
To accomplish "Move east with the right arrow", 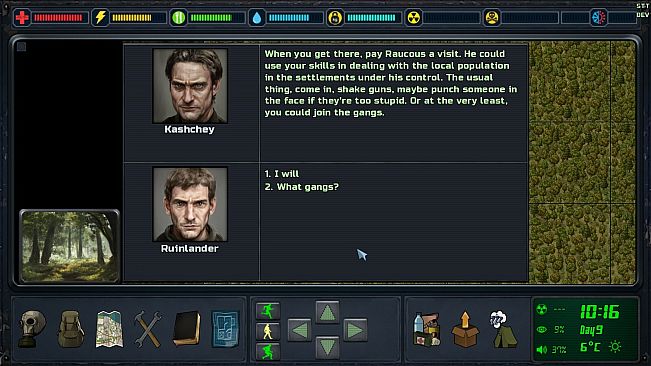I will (x=355, y=330).
